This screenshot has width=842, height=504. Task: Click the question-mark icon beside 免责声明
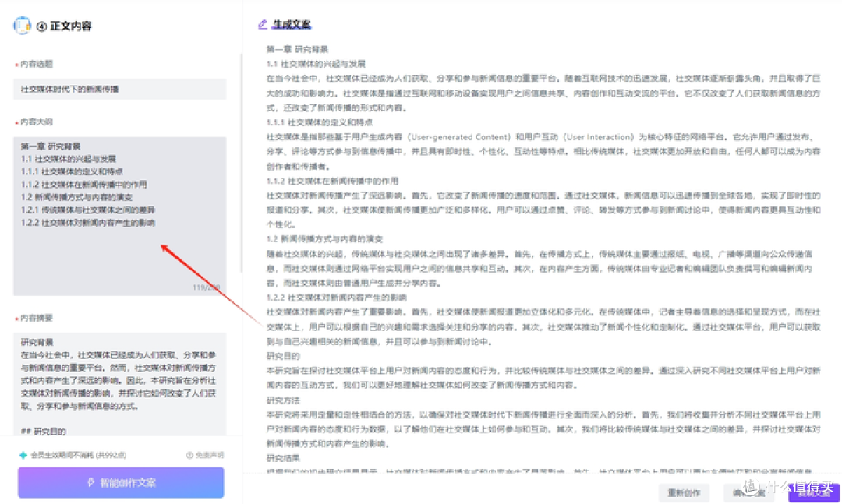(x=189, y=455)
